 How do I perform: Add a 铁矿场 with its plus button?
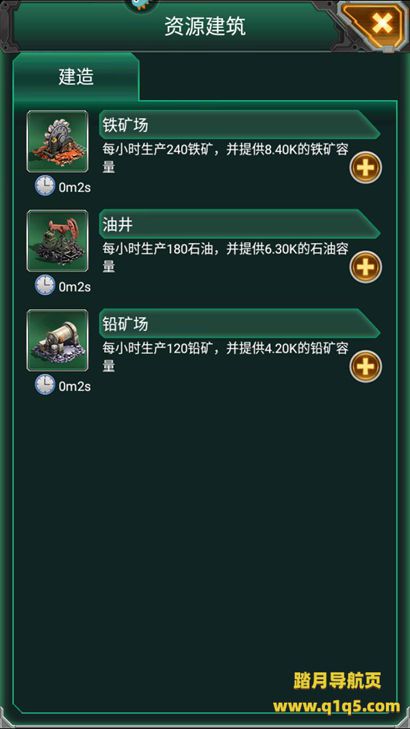pos(366,167)
